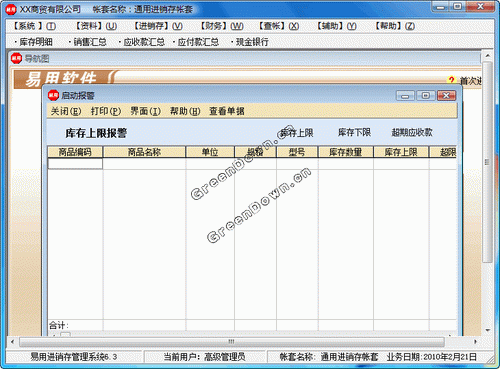Click the yellow question mark help icon
The image size is (500, 369).
(451, 80)
